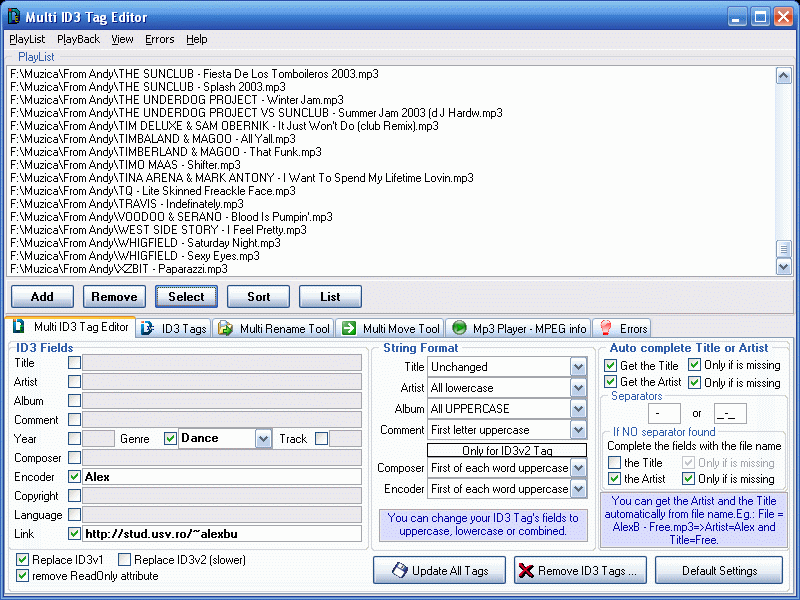
Task: Click the List button
Action: coord(330,296)
